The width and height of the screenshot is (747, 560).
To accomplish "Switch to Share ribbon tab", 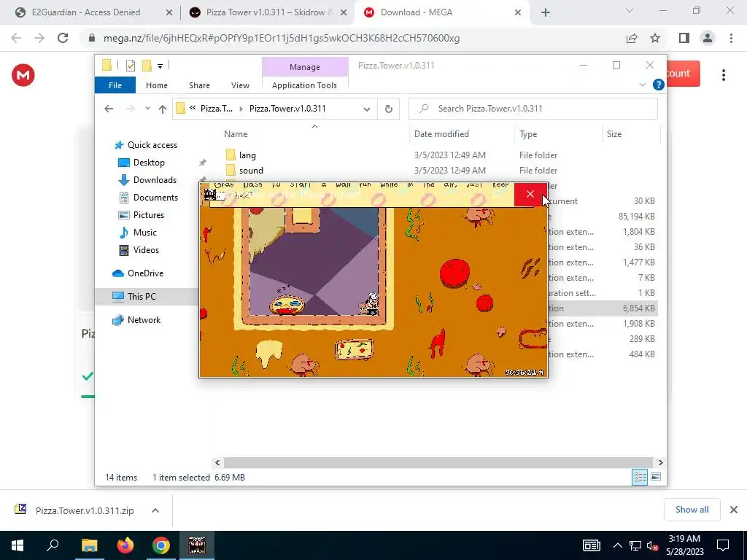I will coord(199,85).
